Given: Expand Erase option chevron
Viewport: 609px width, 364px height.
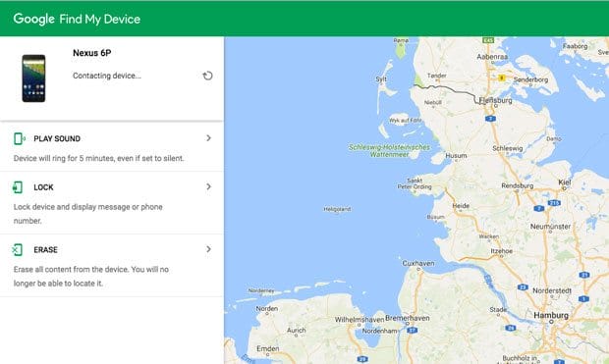Looking at the screenshot, I should point(208,249).
